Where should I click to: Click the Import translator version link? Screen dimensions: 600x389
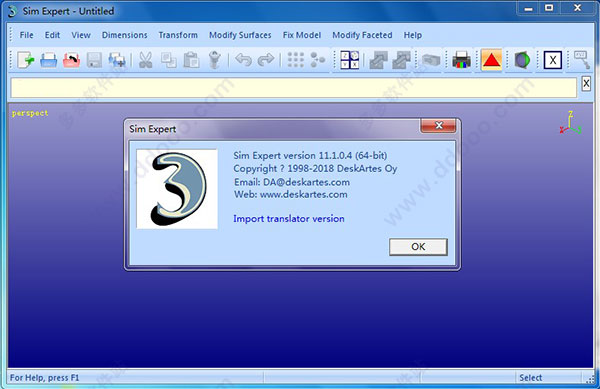[x=289, y=219]
